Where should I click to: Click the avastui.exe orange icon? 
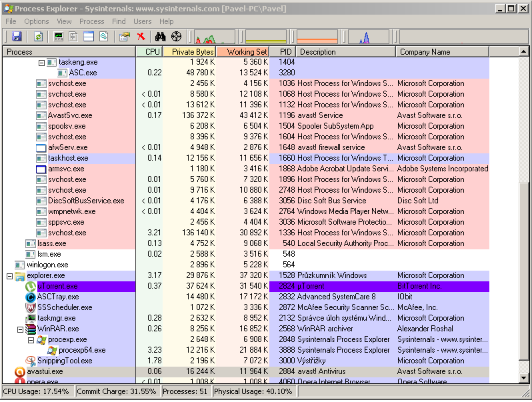20,372
